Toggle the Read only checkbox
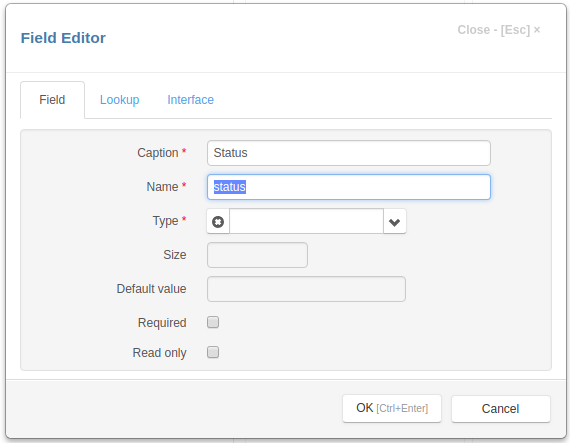 tap(213, 352)
